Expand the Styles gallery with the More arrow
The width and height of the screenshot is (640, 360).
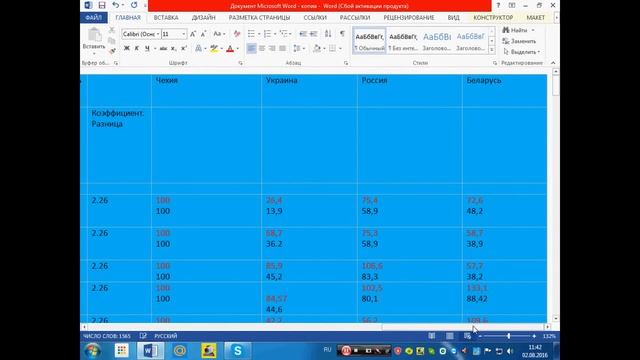pos(492,50)
